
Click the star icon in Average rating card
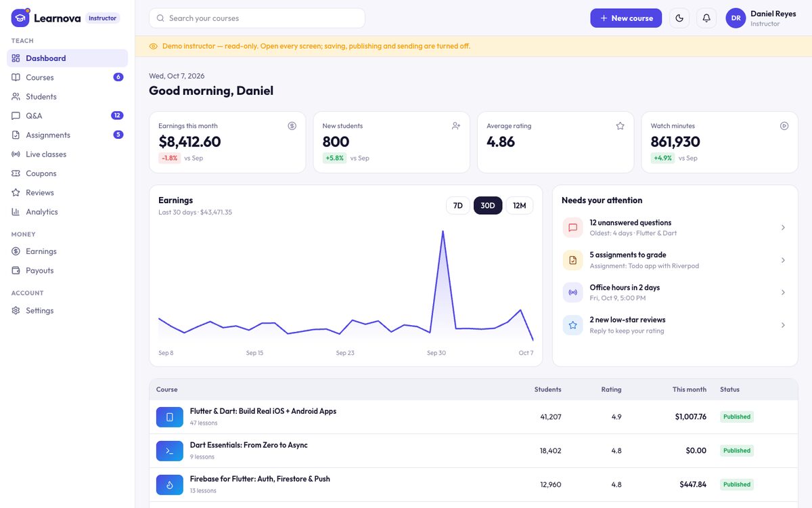[x=620, y=126]
